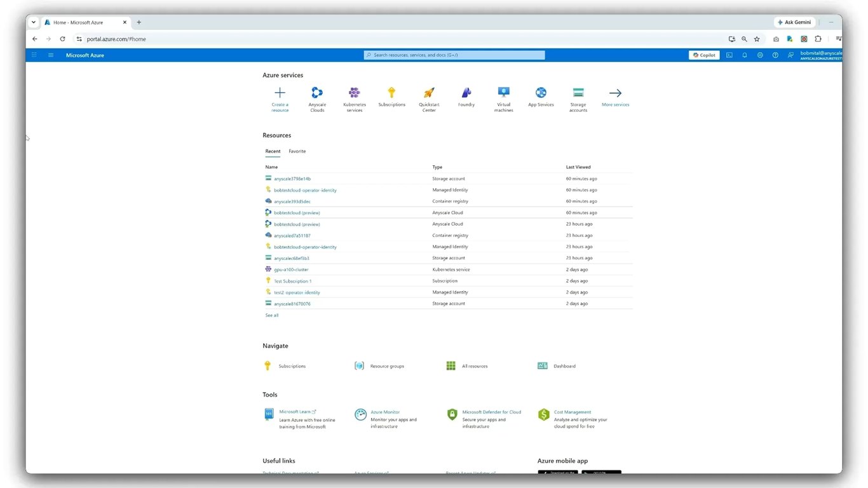Click the Last Viewed column header
This screenshot has height=488, width=868.
[x=578, y=167]
